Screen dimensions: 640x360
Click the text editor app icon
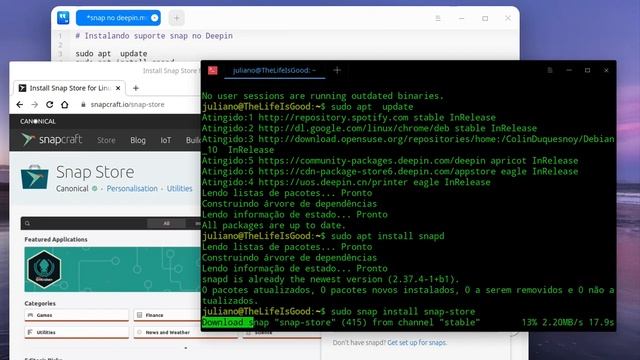(x=63, y=18)
